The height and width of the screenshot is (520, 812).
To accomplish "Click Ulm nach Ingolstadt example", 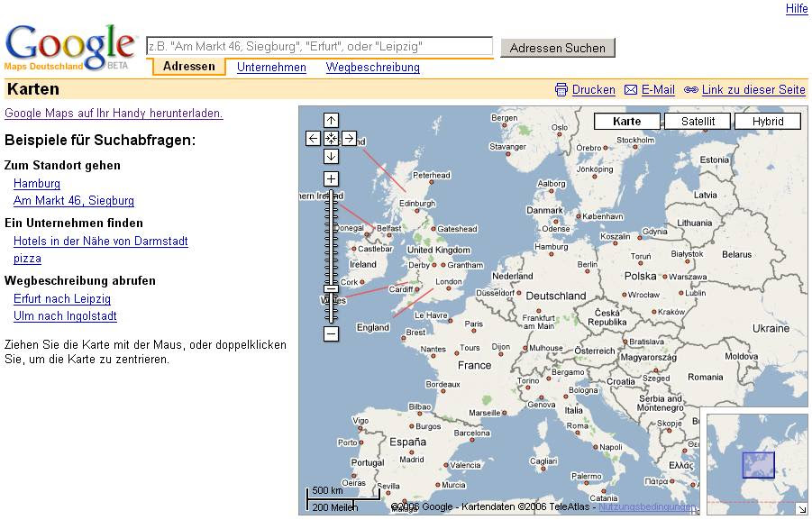I will point(65,316).
